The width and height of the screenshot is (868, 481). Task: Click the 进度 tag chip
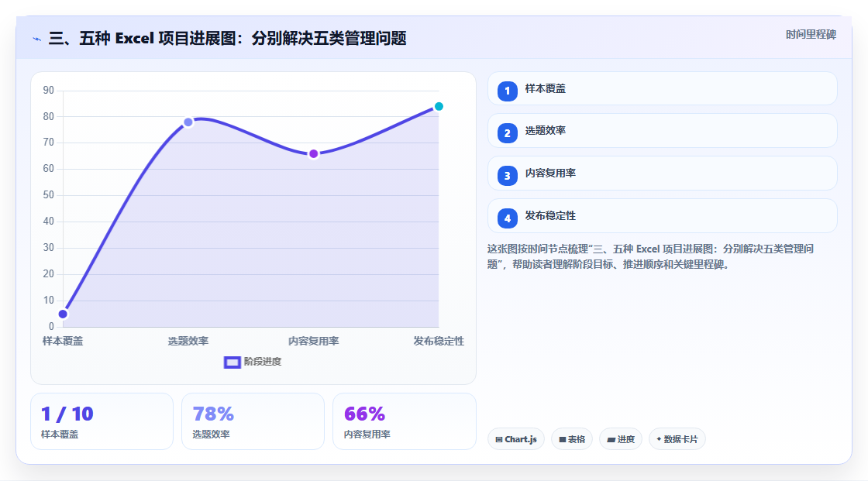click(621, 439)
